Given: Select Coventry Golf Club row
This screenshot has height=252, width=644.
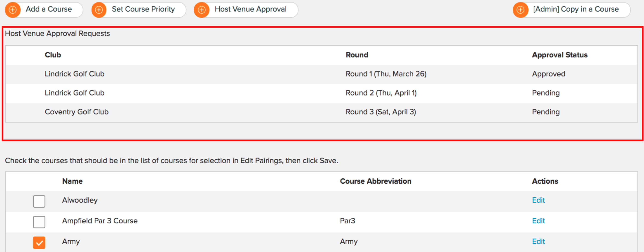Looking at the screenshot, I should 322,112.
